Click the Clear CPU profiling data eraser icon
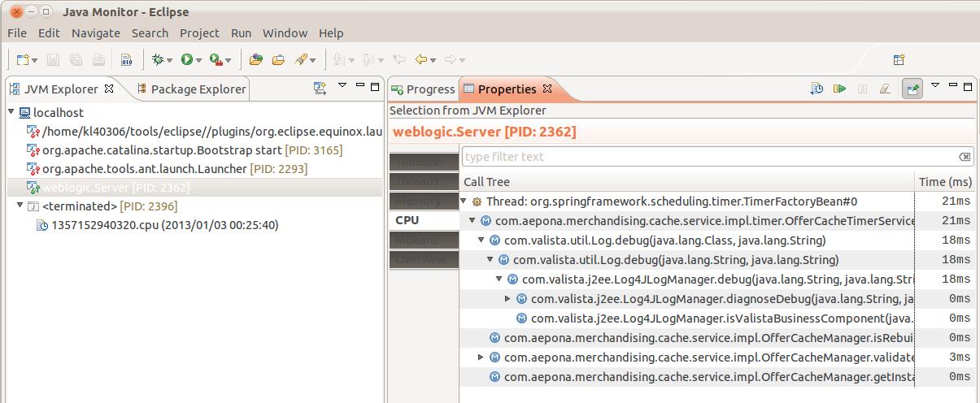The width and height of the screenshot is (980, 403). click(x=885, y=89)
